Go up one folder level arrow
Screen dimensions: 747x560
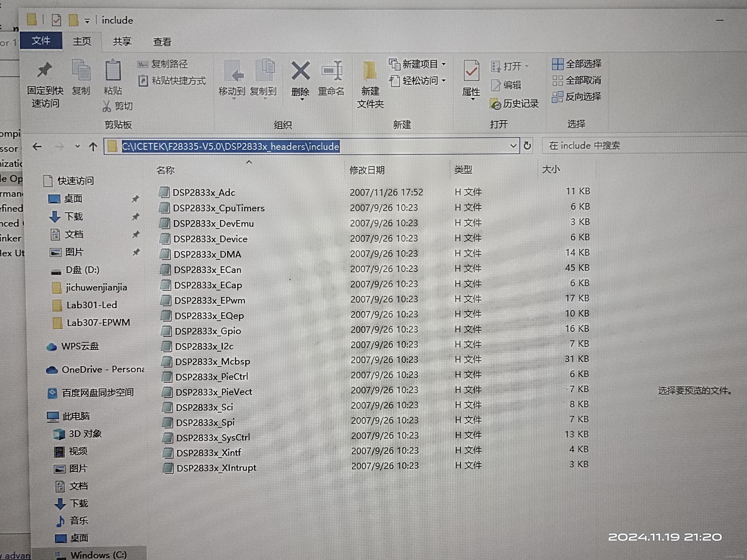click(93, 147)
